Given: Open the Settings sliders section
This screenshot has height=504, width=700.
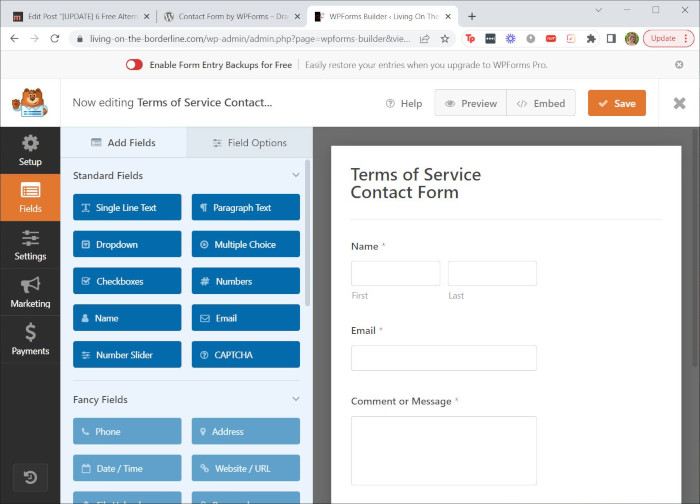Looking at the screenshot, I should (x=30, y=245).
